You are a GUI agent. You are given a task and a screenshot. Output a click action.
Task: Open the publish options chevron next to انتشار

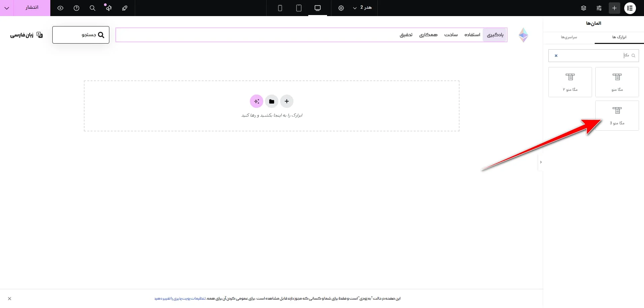click(7, 8)
